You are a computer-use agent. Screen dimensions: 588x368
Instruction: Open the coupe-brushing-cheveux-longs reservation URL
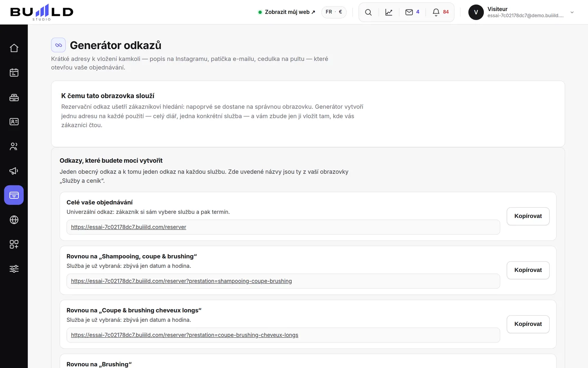click(x=185, y=335)
